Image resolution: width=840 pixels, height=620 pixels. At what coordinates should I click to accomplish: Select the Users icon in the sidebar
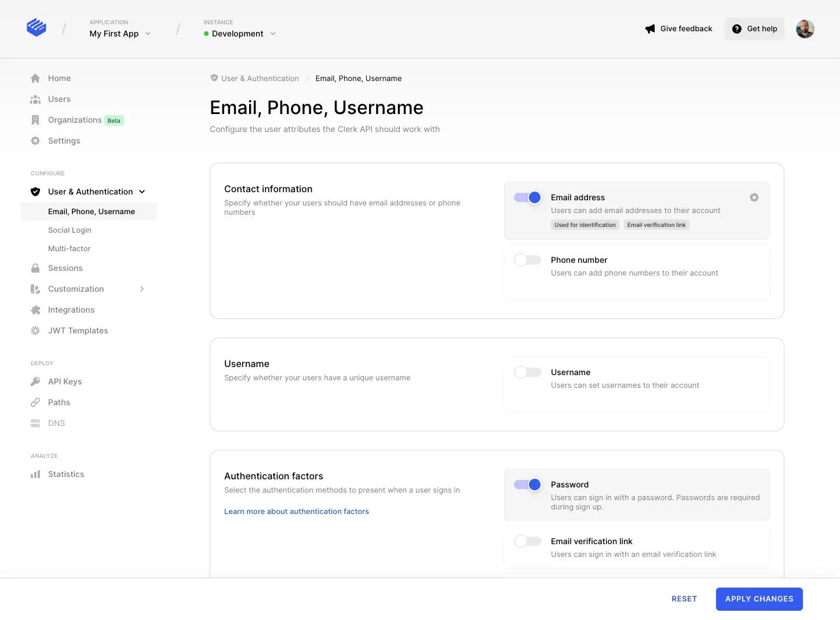pos(35,98)
